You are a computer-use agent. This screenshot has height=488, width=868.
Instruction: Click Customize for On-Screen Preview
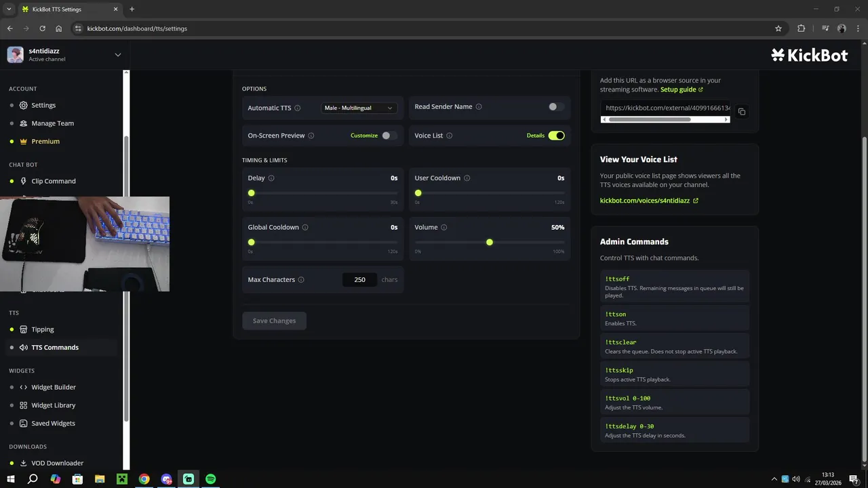coord(364,136)
